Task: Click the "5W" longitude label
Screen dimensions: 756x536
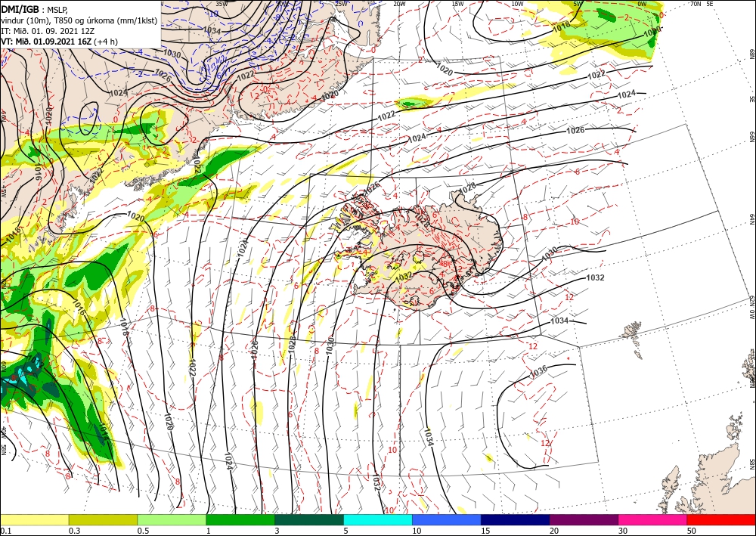Action: [578, 4]
